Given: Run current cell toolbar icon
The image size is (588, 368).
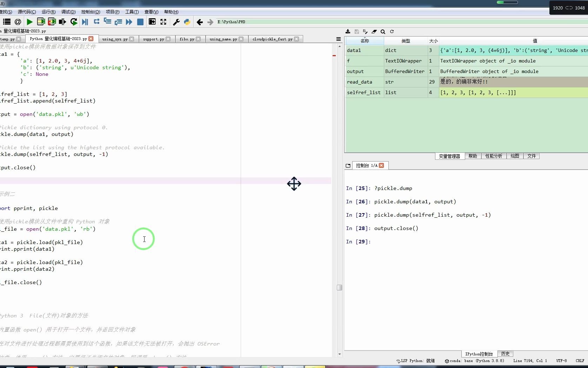Looking at the screenshot, I should tap(41, 22).
